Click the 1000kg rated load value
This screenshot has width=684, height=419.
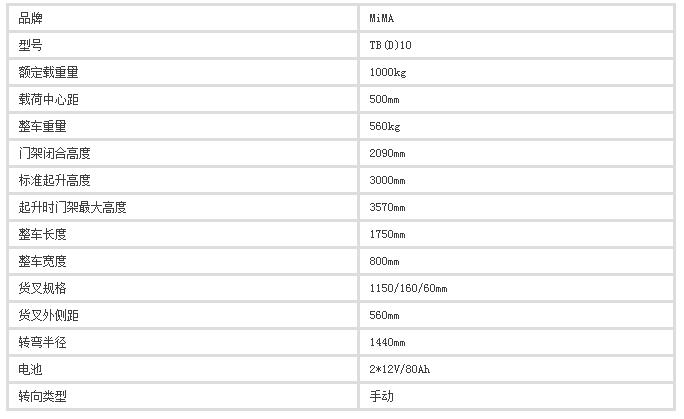[x=387, y=72]
